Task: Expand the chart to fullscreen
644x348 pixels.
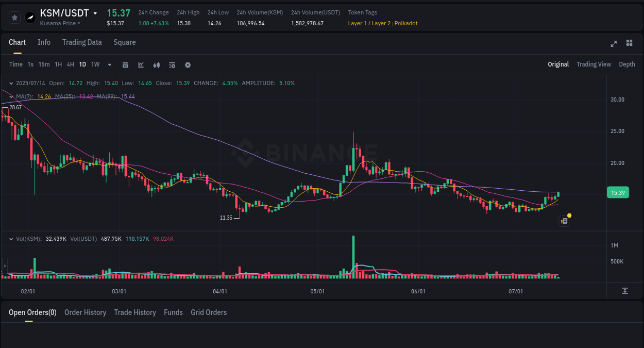Action: 613,44
